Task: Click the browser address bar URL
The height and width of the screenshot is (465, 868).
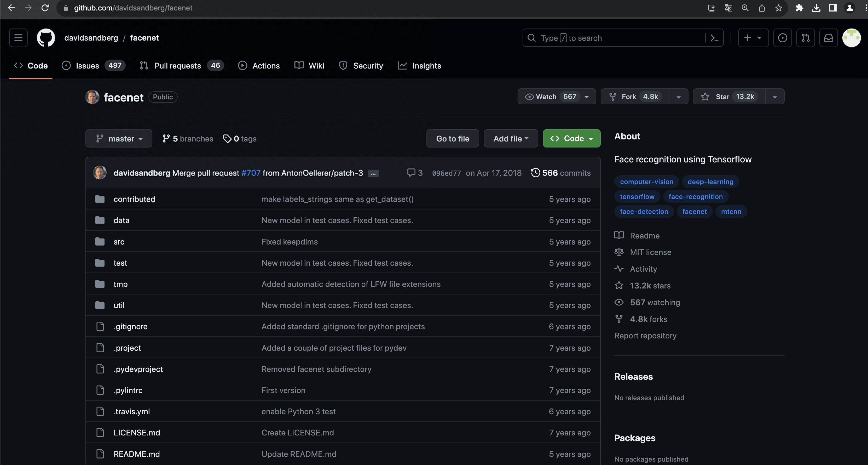Action: 133,8
